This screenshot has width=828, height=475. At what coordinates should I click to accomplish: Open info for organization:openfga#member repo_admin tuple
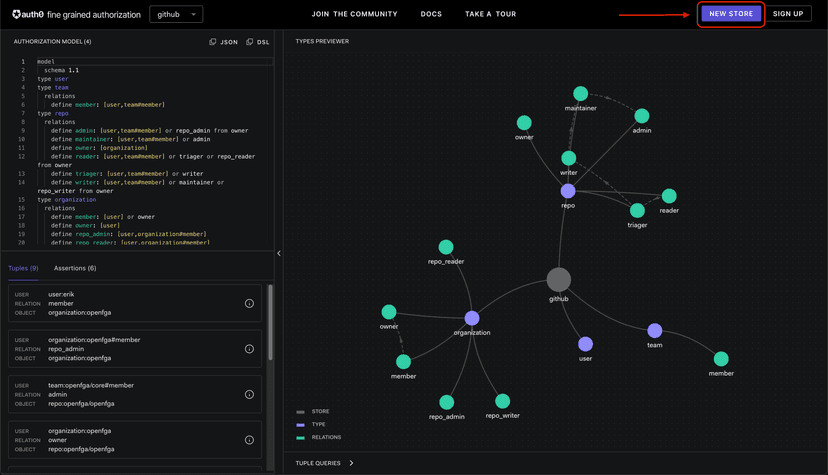250,349
